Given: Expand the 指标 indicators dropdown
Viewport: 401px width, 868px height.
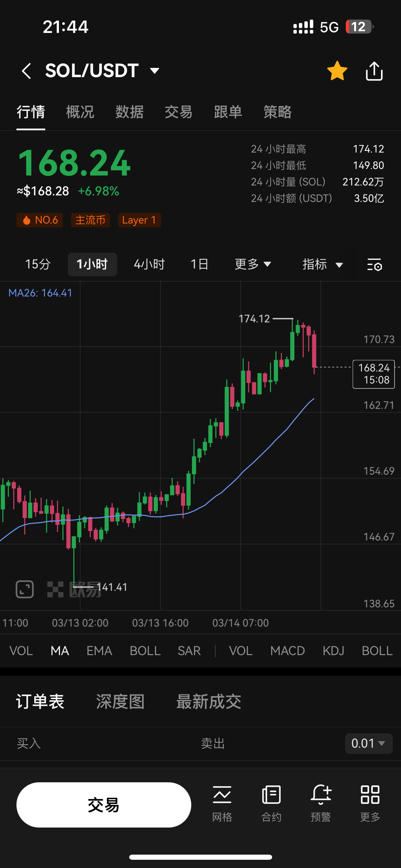Looking at the screenshot, I should point(322,264).
